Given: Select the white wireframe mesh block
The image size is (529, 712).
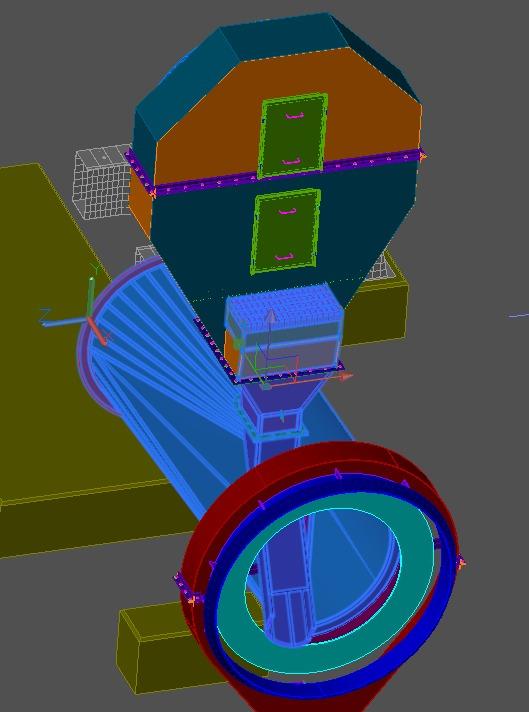Looking at the screenshot, I should [103, 182].
